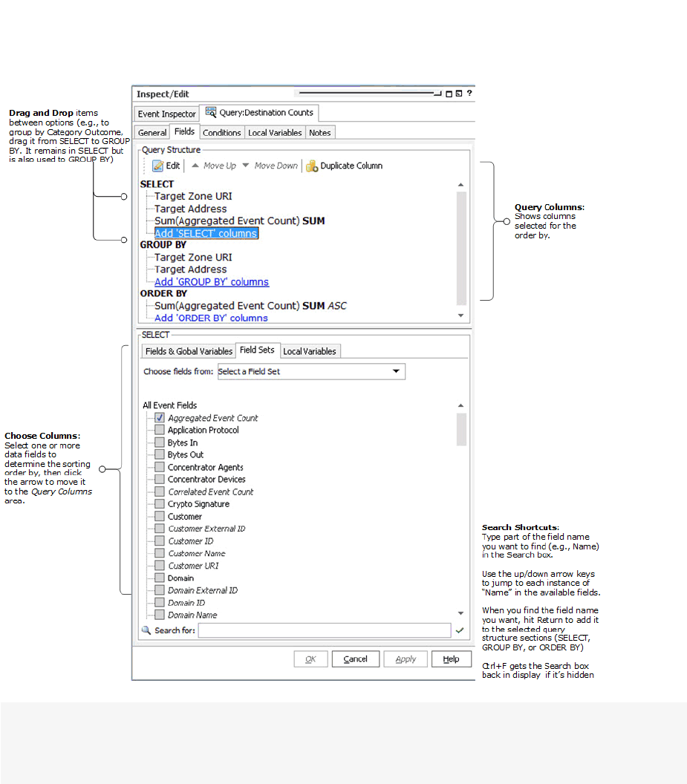Click scroll down arrow in All Event Fields
687x784 pixels.
point(460,613)
